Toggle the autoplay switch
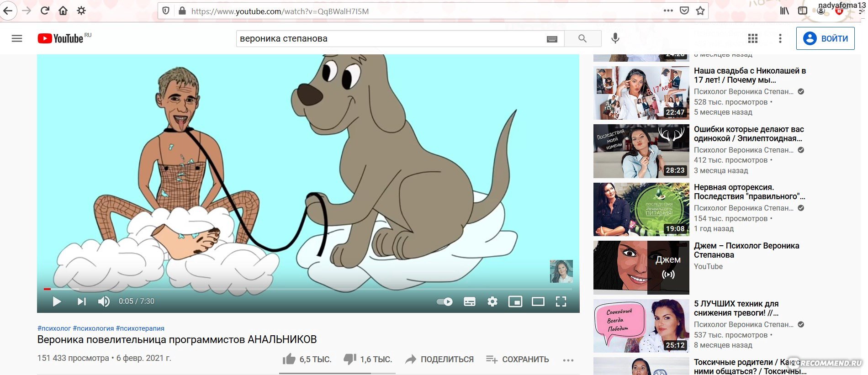The width and height of the screenshot is (868, 375). (x=444, y=301)
